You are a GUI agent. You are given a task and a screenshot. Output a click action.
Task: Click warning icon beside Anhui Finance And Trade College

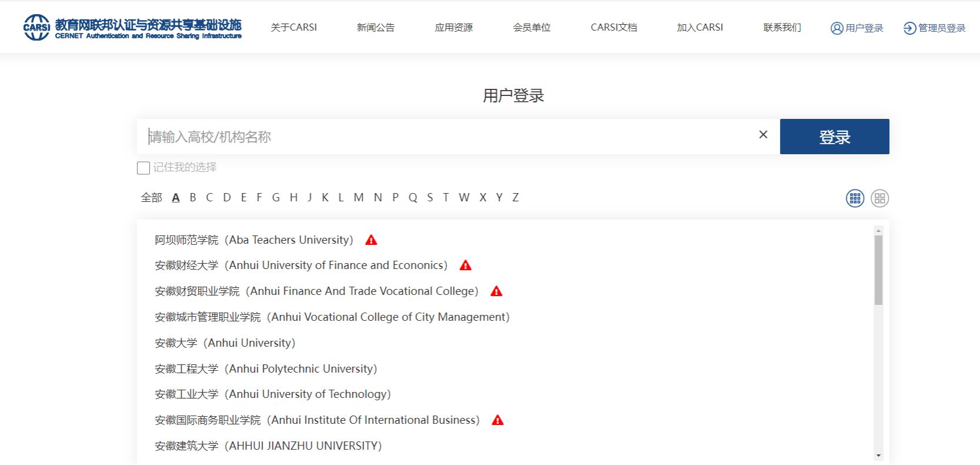pyautogui.click(x=496, y=291)
